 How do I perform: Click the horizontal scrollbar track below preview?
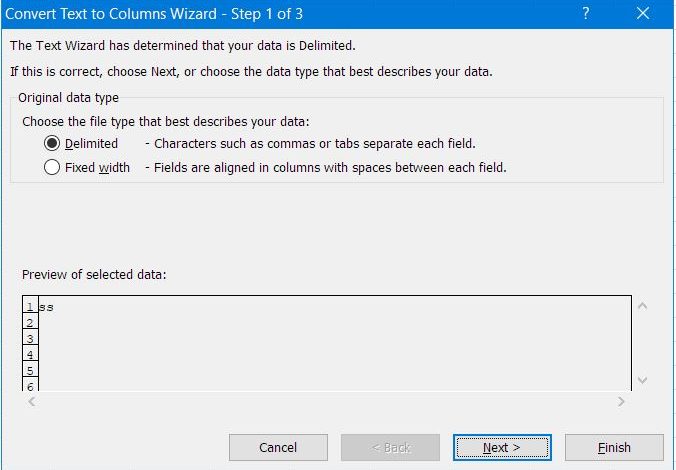tap(325, 401)
